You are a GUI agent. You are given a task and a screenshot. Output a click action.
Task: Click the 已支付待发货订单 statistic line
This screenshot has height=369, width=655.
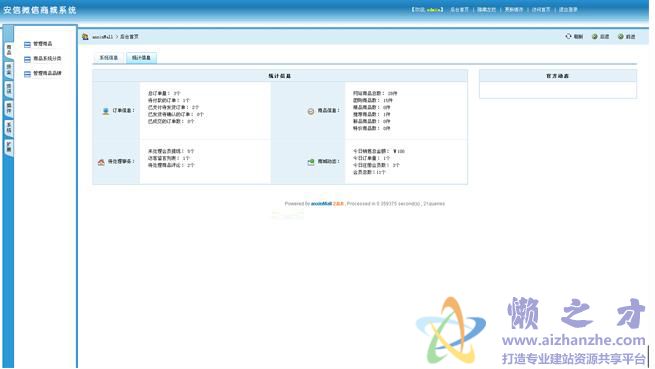[173, 107]
